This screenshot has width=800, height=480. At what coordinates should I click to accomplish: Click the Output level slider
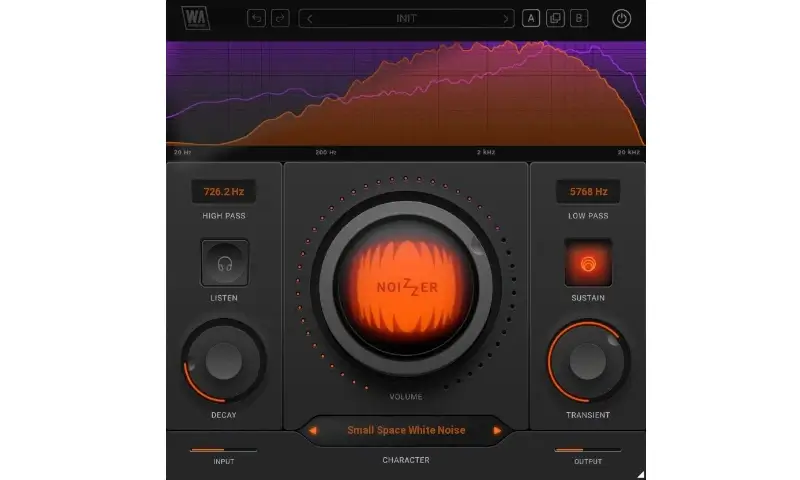[588, 450]
